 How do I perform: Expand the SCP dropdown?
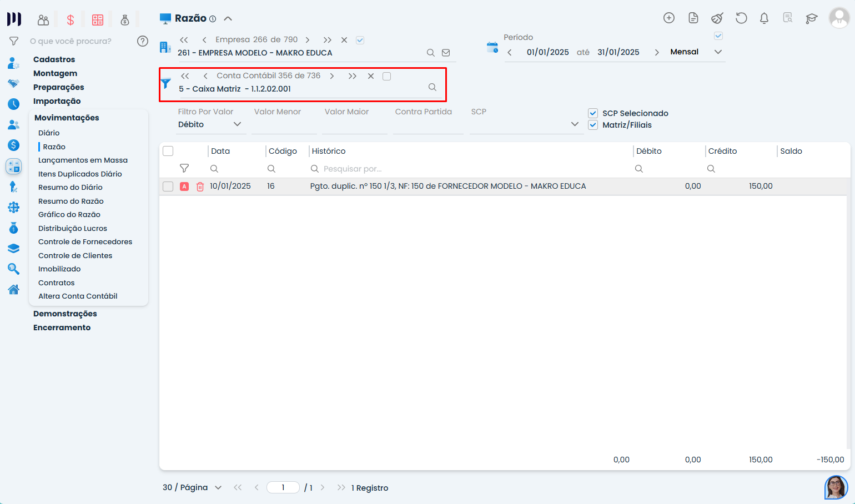tap(575, 124)
